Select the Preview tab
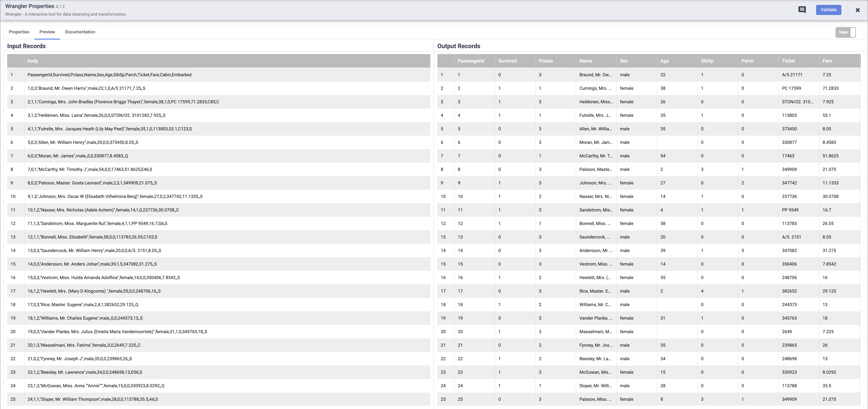Viewport: 868px width, 409px height. point(47,32)
